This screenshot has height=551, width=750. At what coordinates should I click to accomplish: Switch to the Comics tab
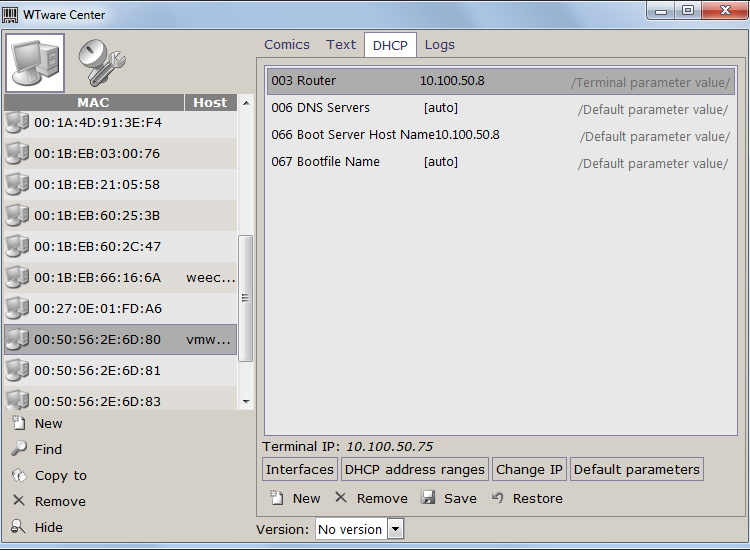[x=287, y=44]
